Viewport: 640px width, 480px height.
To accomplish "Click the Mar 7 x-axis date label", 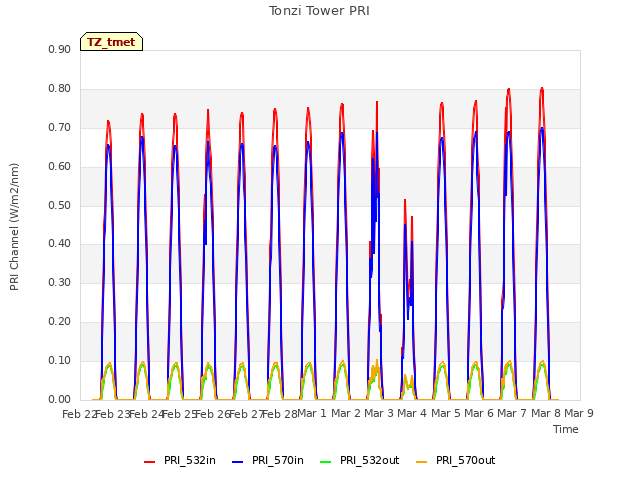I will (x=512, y=413).
